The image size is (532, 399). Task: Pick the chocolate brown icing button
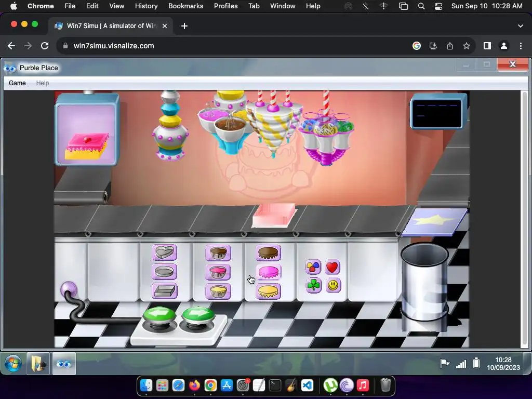click(268, 253)
